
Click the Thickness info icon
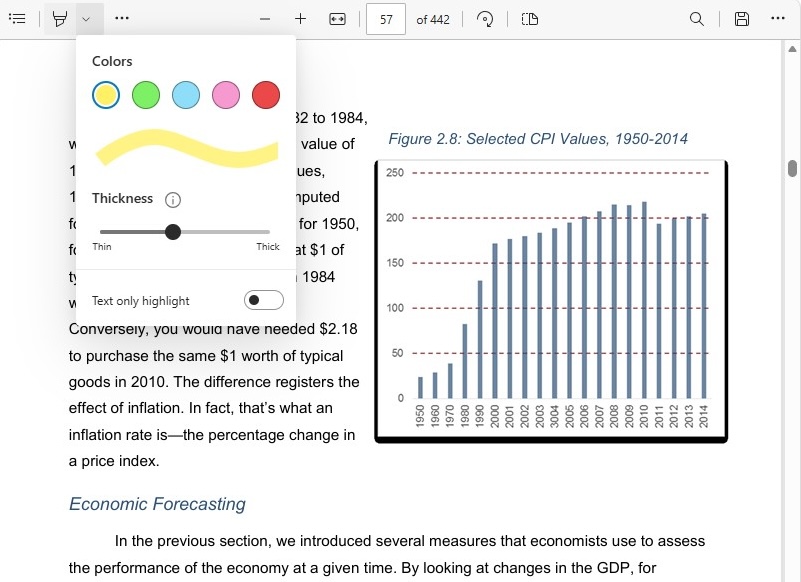173,199
